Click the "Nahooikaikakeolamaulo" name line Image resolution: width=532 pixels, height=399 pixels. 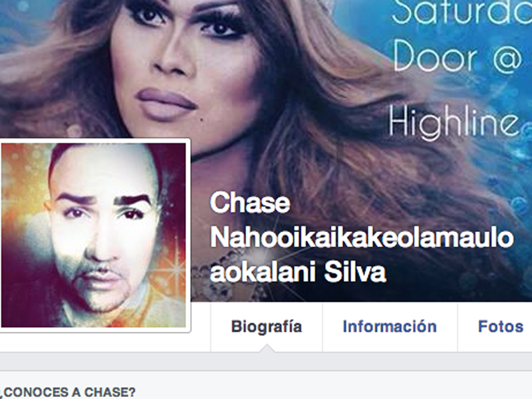click(x=362, y=237)
